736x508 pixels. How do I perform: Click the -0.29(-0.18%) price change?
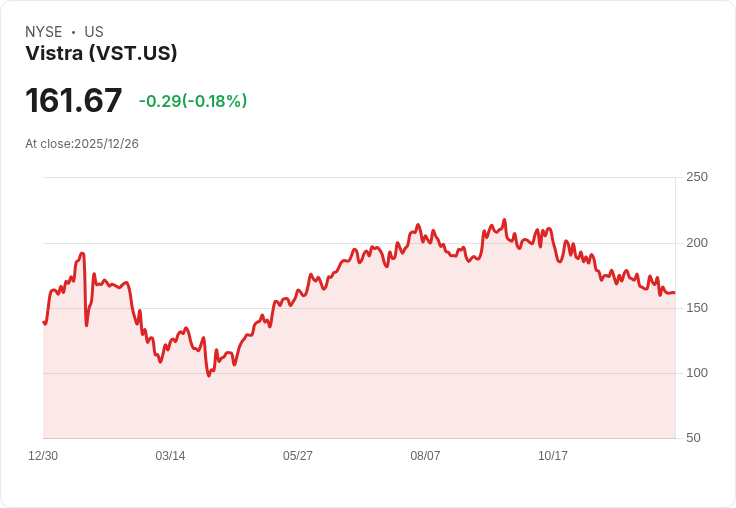point(193,101)
